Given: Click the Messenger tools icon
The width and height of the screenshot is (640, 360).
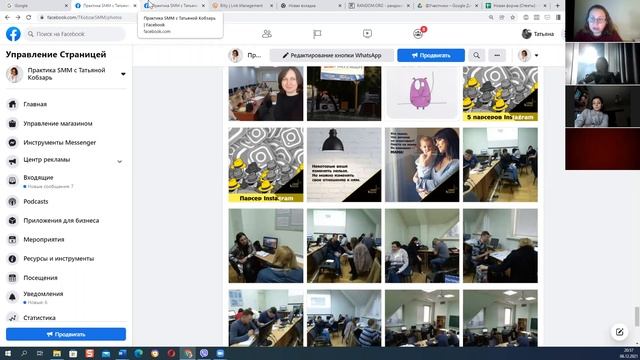Looking at the screenshot, I should point(13,142).
